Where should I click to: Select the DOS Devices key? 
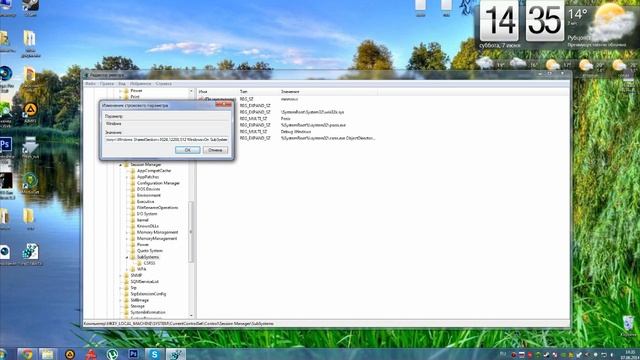pyautogui.click(x=148, y=189)
